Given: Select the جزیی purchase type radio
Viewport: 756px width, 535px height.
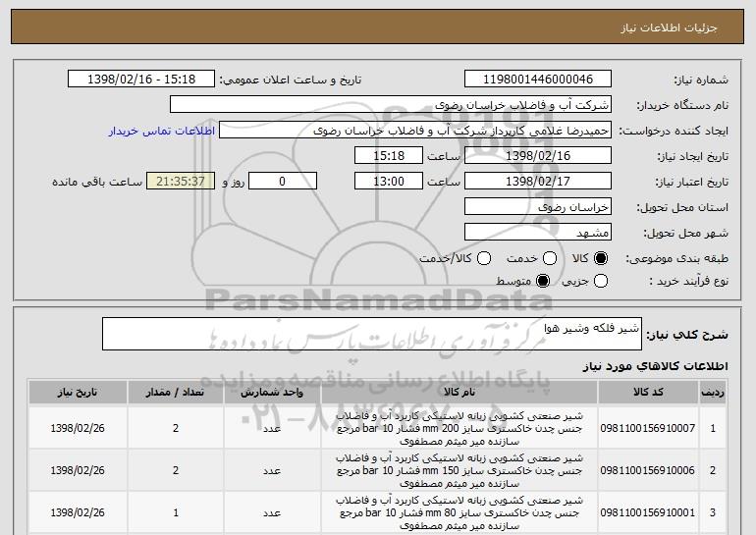Looking at the screenshot, I should click(601, 281).
